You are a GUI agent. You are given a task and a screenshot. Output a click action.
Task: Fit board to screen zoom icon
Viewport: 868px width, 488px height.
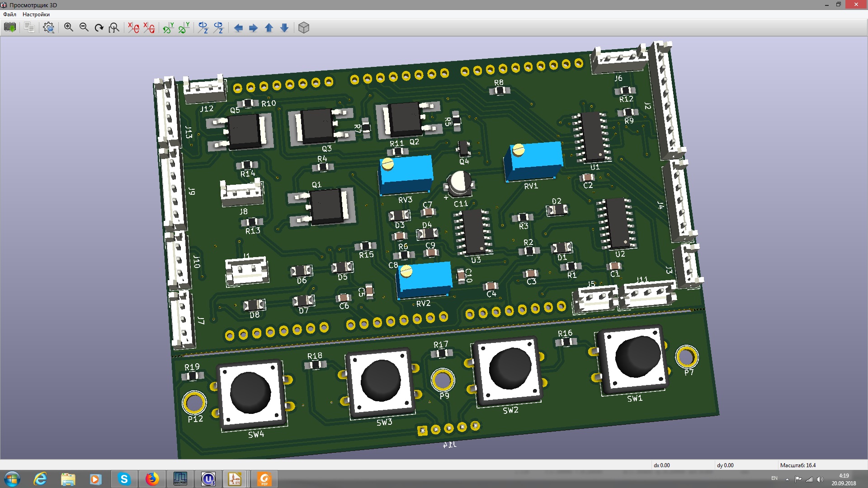(114, 28)
